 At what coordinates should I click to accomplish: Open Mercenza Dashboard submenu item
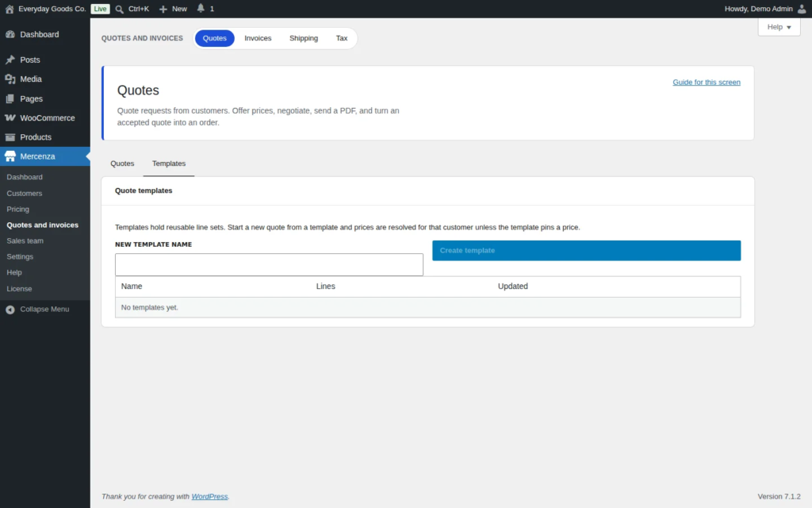click(25, 177)
